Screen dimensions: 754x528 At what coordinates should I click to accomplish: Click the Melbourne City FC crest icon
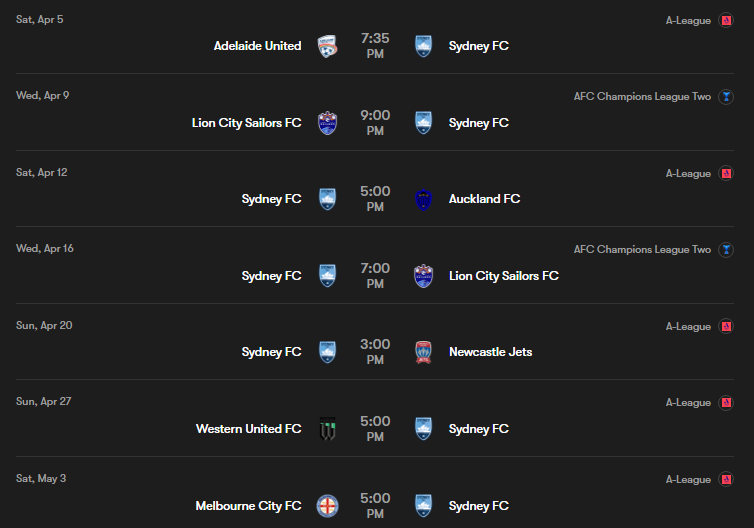[x=327, y=506]
